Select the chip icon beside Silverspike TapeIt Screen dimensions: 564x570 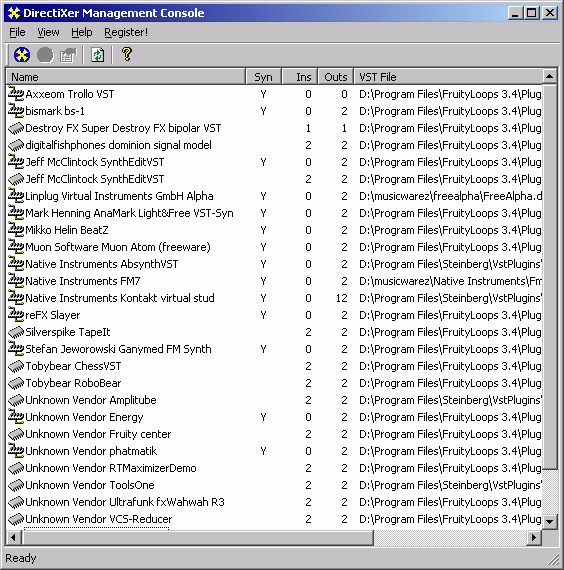point(16,332)
